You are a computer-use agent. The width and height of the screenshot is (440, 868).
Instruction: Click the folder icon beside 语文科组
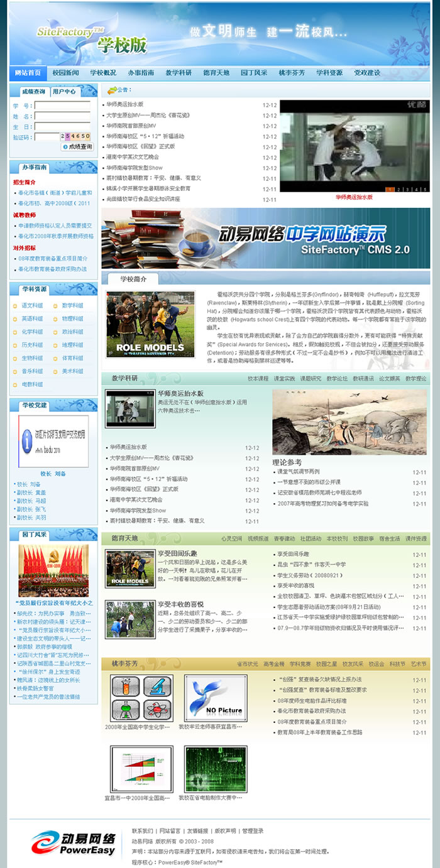[16, 306]
